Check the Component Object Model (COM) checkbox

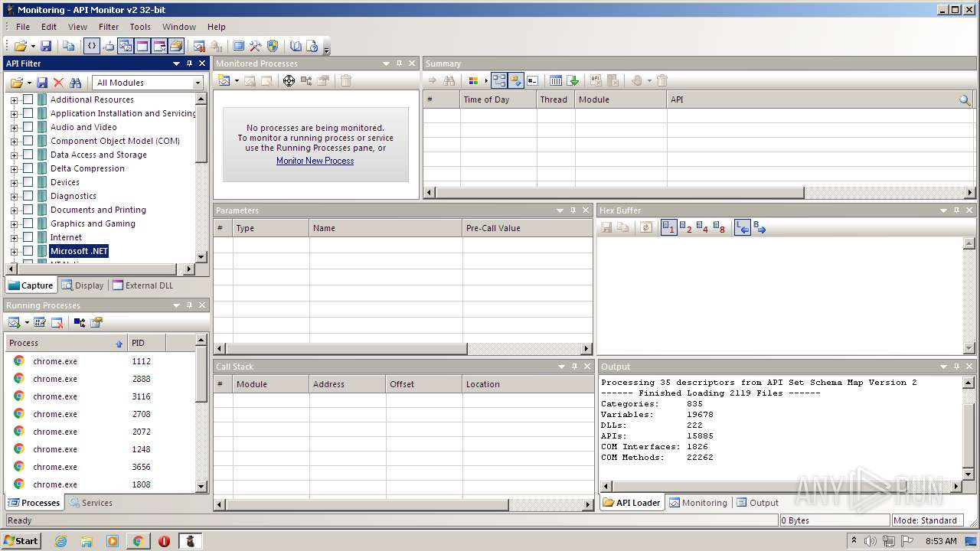point(28,141)
